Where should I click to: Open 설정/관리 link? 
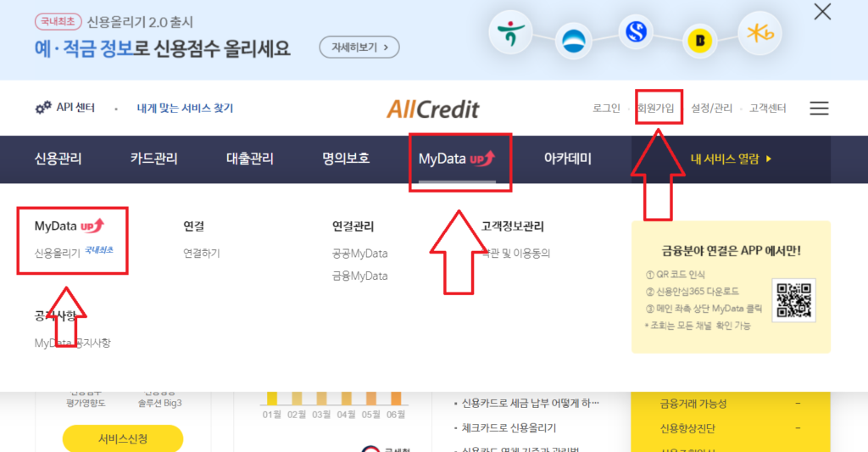[711, 108]
